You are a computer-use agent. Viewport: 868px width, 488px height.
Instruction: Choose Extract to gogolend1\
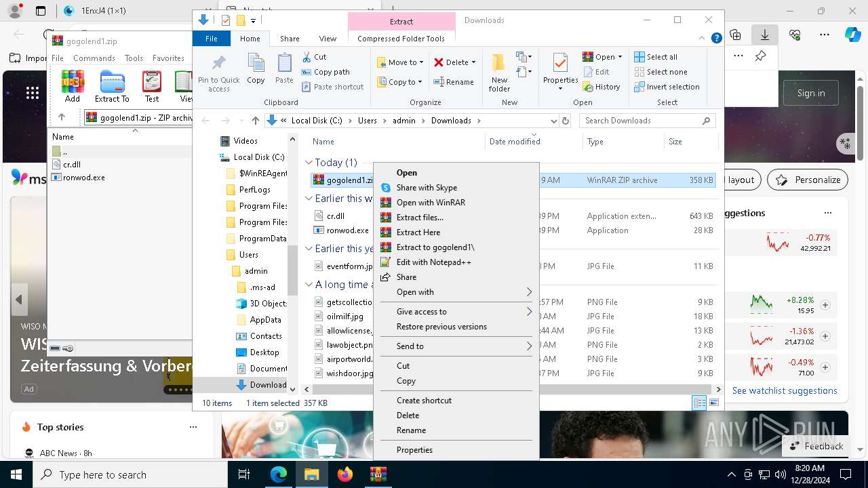[455, 247]
